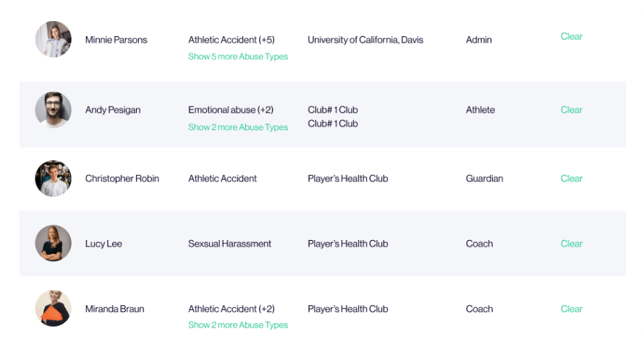Expand 'Show 2 more Abuse Types' for Andy Pesigan
644x347 pixels.
238,127
